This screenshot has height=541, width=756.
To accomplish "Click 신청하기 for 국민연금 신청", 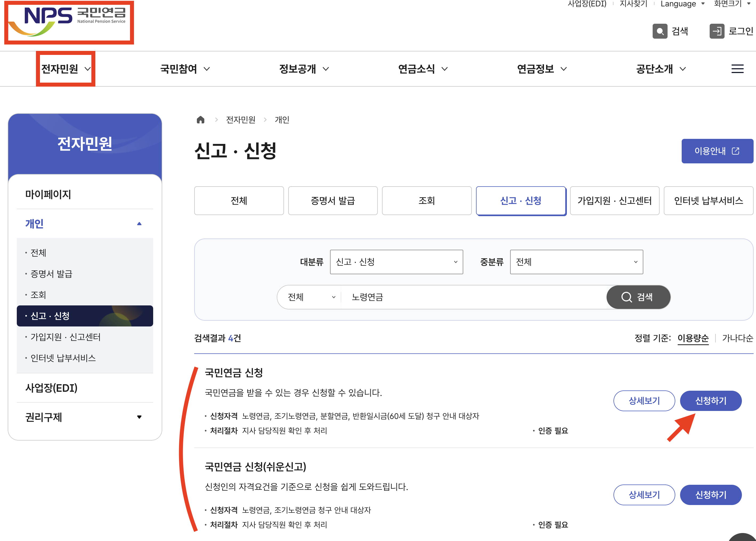I will tap(710, 400).
